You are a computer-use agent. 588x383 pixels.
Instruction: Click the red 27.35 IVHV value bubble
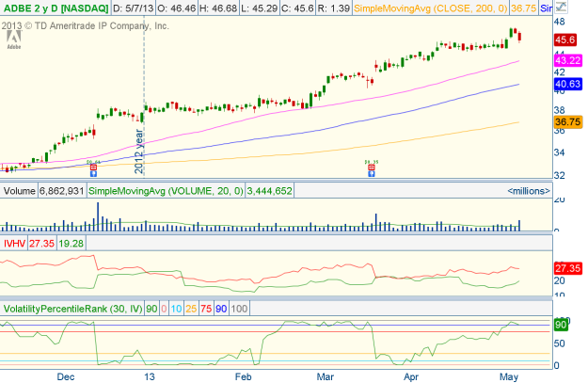[566, 268]
